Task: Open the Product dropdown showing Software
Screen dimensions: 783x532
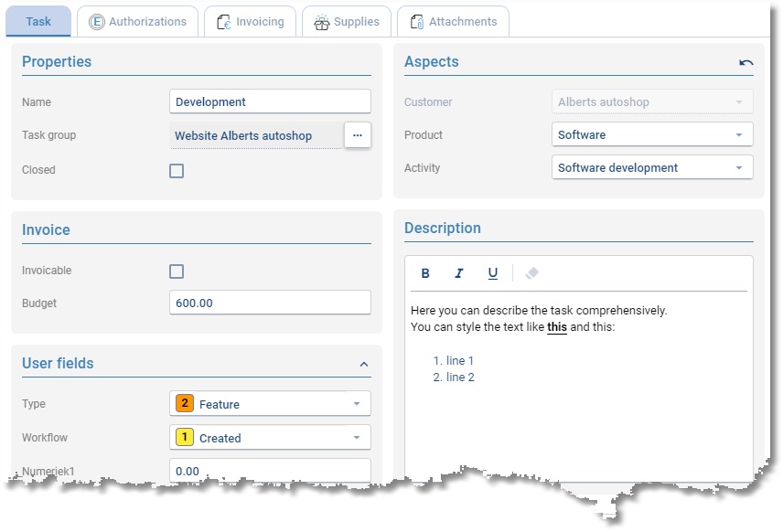Action: click(x=652, y=134)
